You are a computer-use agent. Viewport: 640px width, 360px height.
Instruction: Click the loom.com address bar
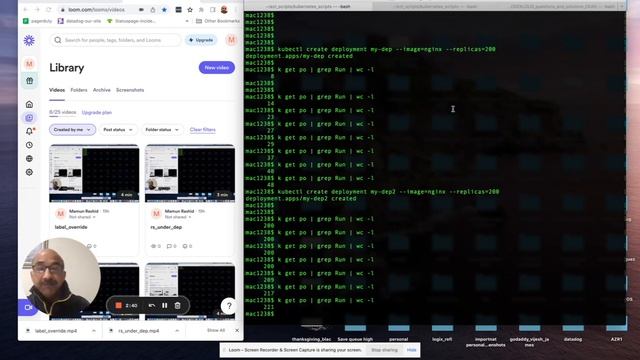coord(97,9)
